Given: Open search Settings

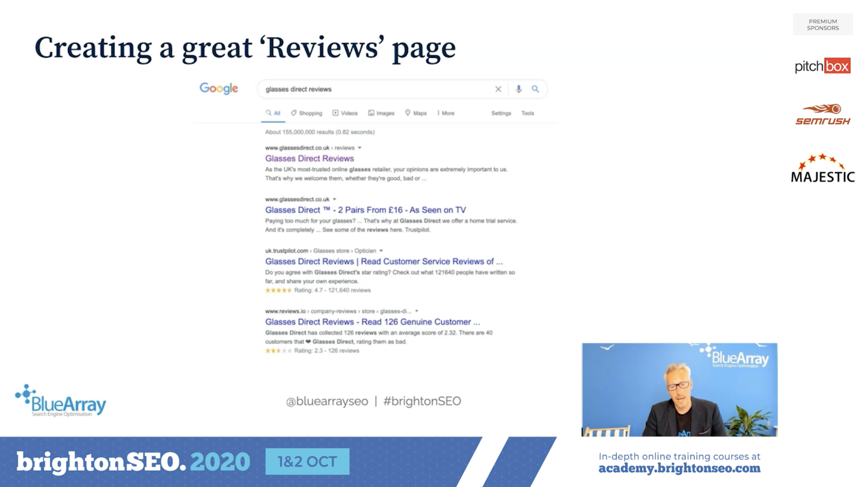Looking at the screenshot, I should [501, 113].
